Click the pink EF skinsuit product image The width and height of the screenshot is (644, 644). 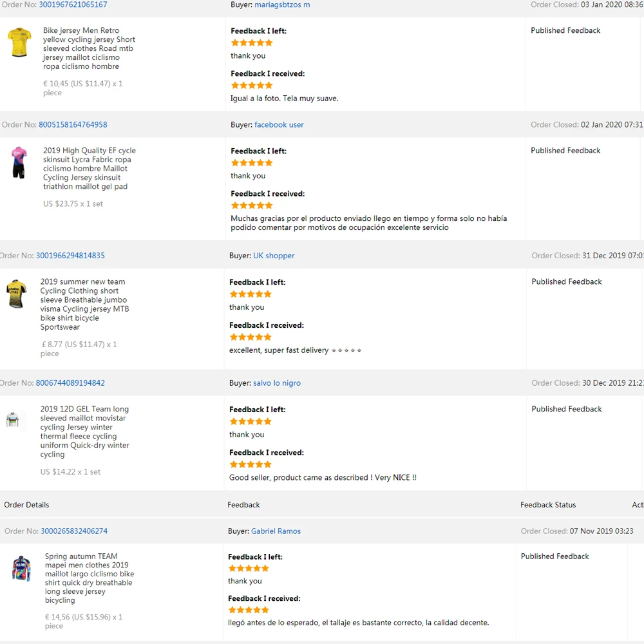tap(19, 162)
